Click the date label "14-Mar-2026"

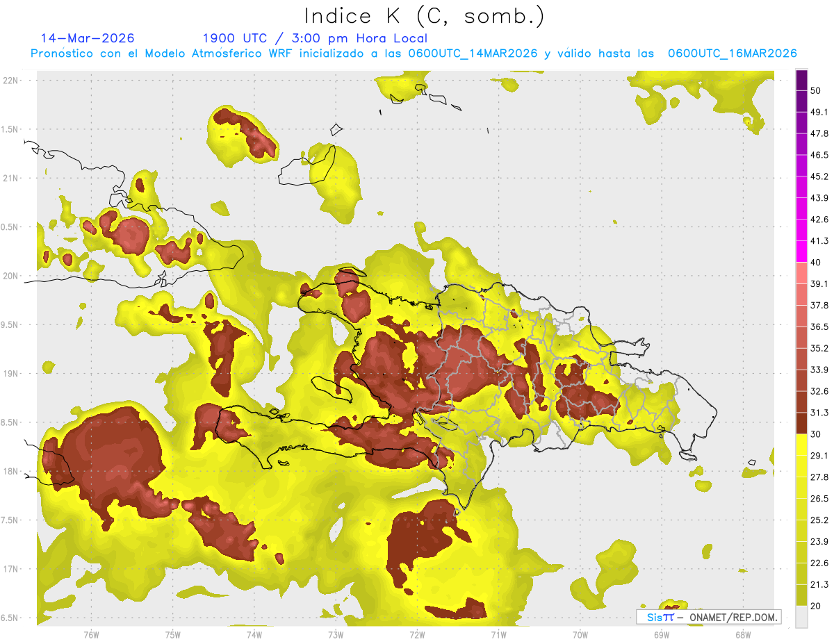click(88, 38)
